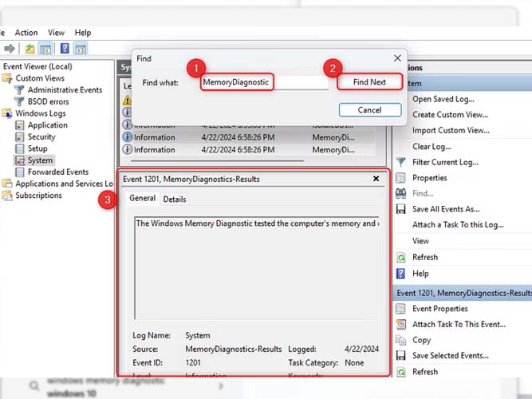Click the Refresh icon under System actions
Viewport: 532px width, 399px height.
401,257
